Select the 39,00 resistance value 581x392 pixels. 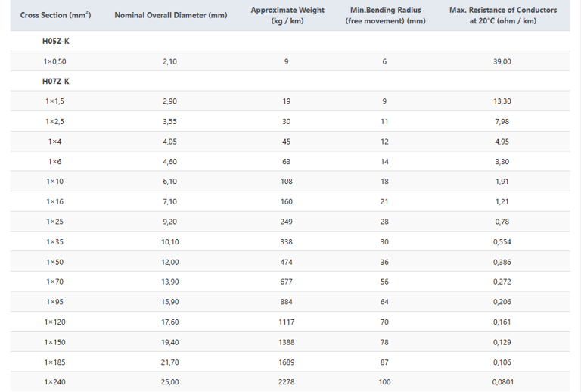click(502, 61)
